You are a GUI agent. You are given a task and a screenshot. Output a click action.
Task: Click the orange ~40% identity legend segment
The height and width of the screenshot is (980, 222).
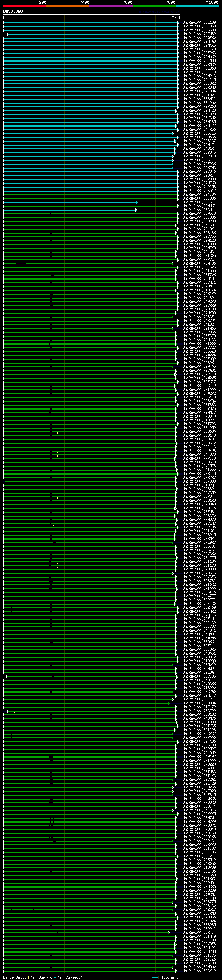(68, 6)
